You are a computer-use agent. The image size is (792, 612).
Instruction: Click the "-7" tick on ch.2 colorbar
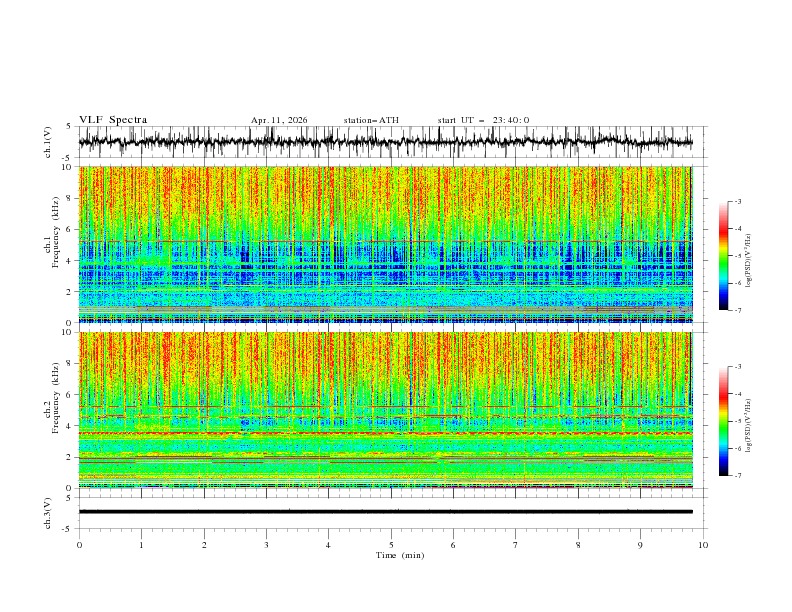tap(738, 476)
